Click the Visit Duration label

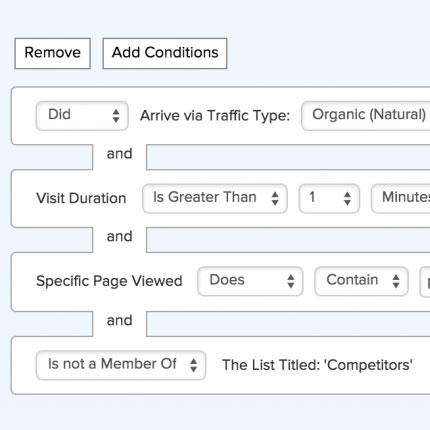(81, 198)
